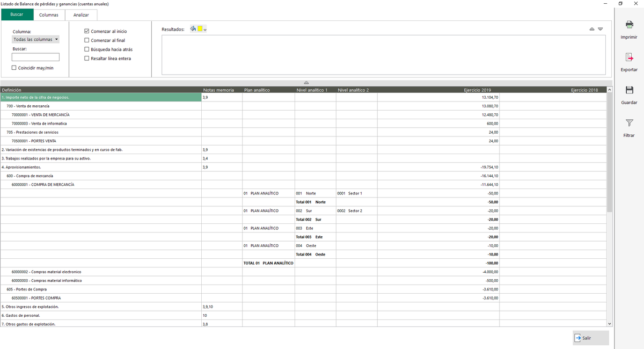The width and height of the screenshot is (644, 349).
Task: Click the Notas memoria column header
Action: click(222, 90)
